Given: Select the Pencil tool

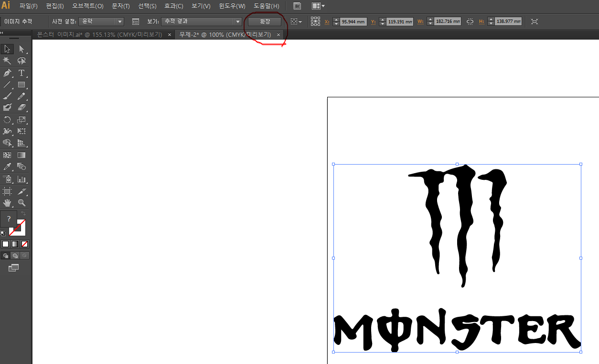Looking at the screenshot, I should coord(21,96).
